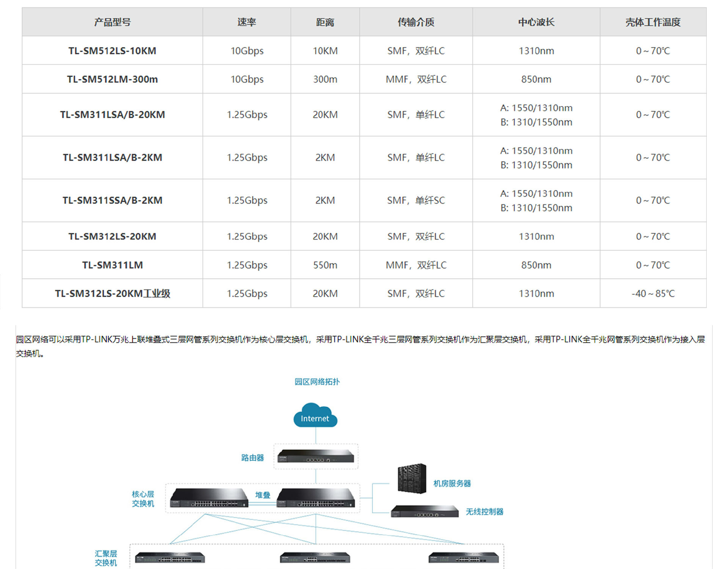Select the TL-SM311LSA/B-20KM model cell
This screenshot has height=569, width=728.
pos(112,114)
